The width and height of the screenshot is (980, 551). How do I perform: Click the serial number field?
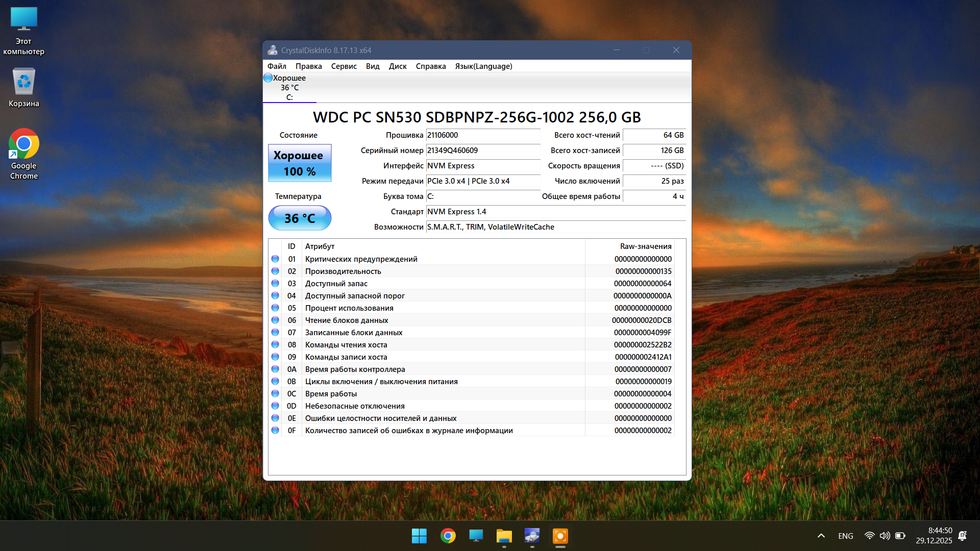482,151
